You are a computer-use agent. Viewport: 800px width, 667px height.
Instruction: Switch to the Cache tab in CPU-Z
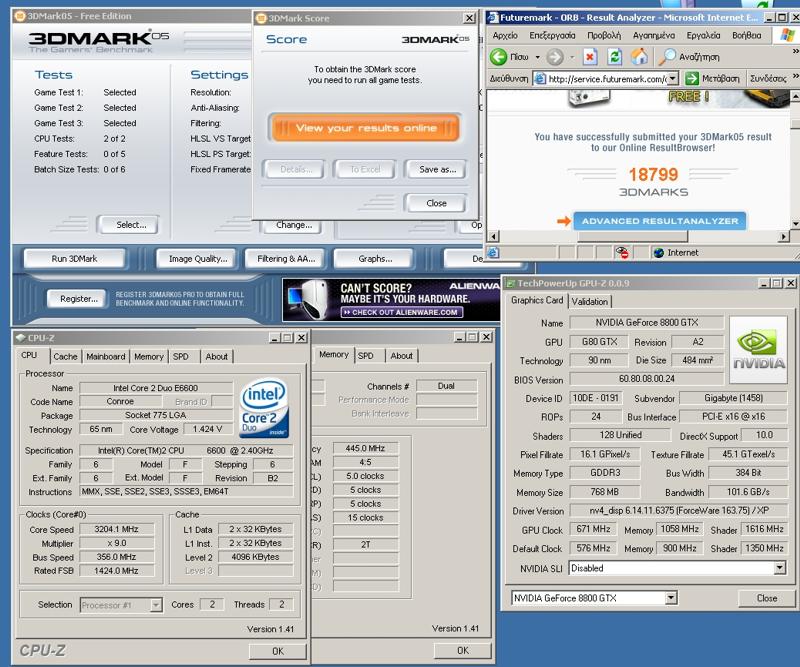coord(65,356)
